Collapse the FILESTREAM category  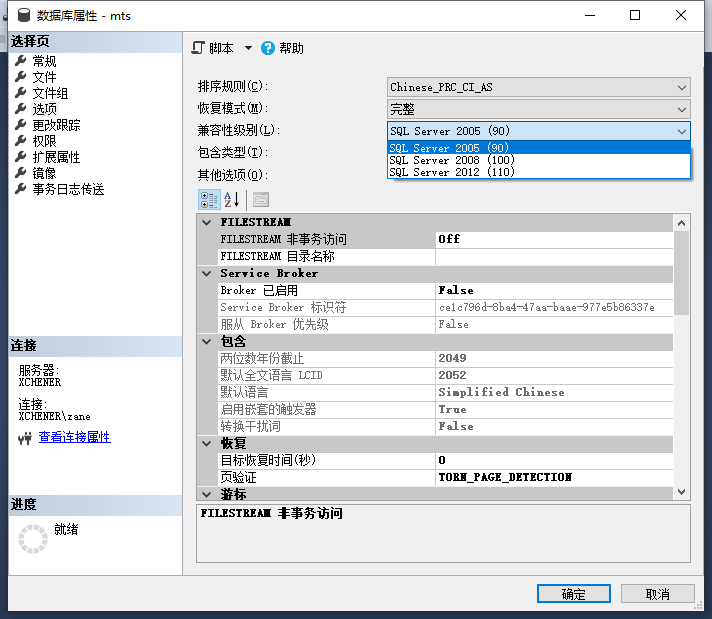pos(207,223)
